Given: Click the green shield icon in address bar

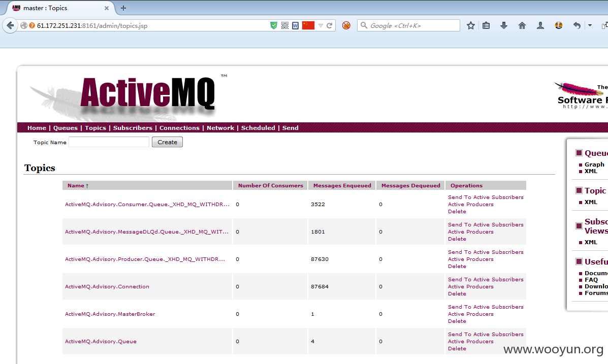Looking at the screenshot, I should coord(274,25).
